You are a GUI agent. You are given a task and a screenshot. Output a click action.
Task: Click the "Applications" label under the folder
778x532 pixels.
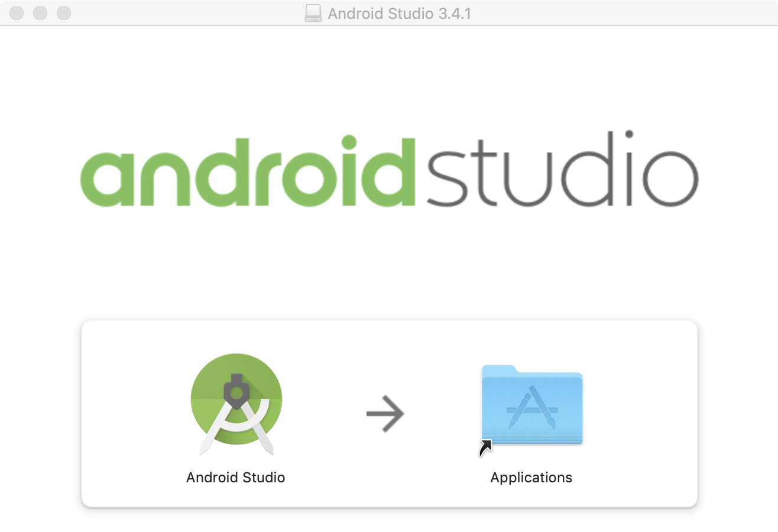[531, 478]
